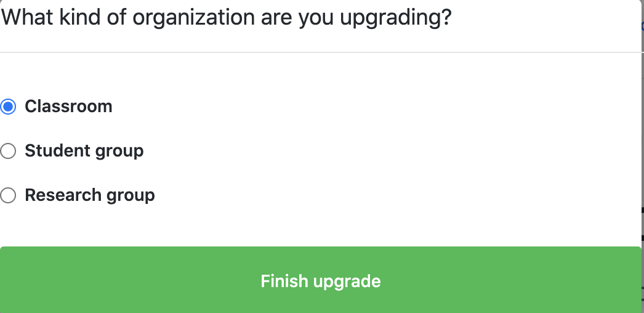Choose Research group as organization type
This screenshot has width=644, height=313.
pyautogui.click(x=8, y=195)
